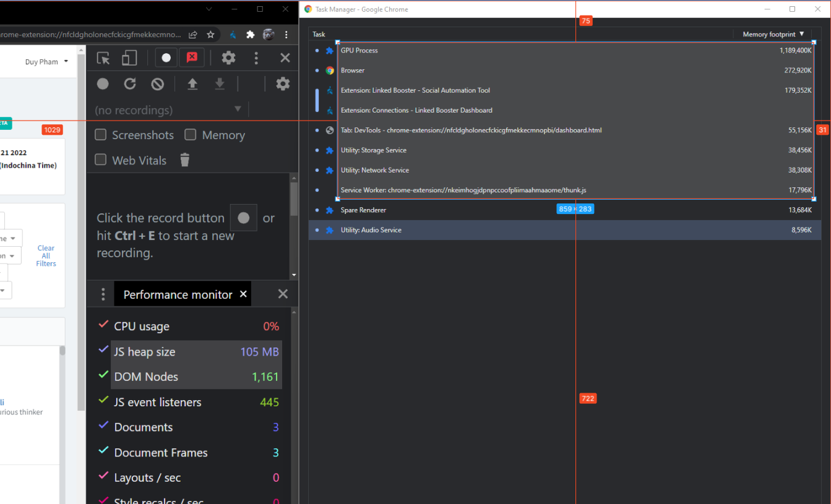
Task: Open DevTools settings gear beside the three-dot menu
Action: 228,58
